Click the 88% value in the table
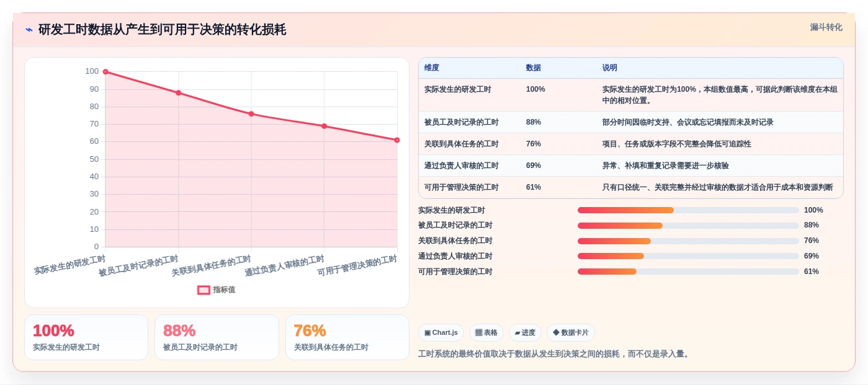 (534, 122)
